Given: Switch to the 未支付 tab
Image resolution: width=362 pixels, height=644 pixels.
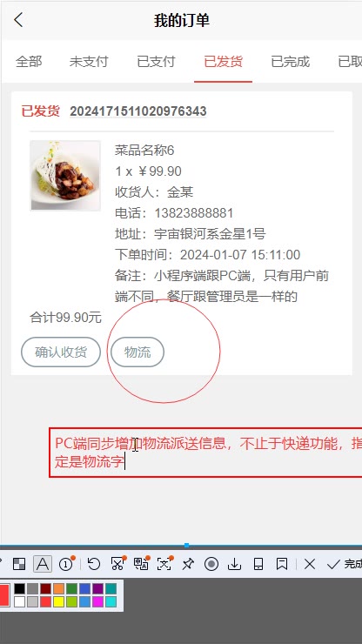Looking at the screenshot, I should click(x=89, y=62).
